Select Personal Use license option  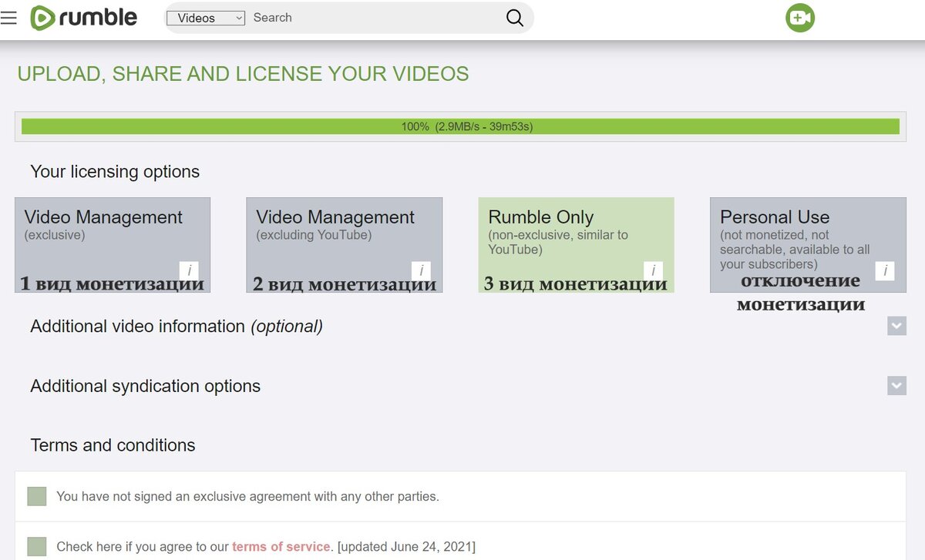[x=808, y=245]
